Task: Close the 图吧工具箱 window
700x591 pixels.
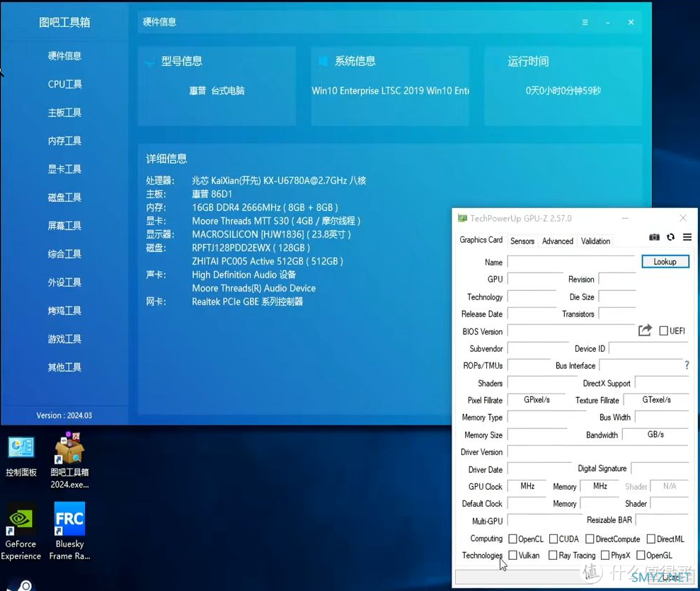Action: [x=631, y=23]
